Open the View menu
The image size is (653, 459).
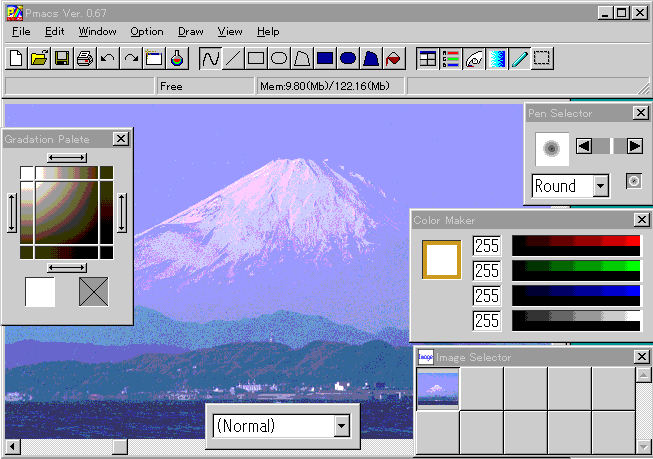(x=230, y=32)
